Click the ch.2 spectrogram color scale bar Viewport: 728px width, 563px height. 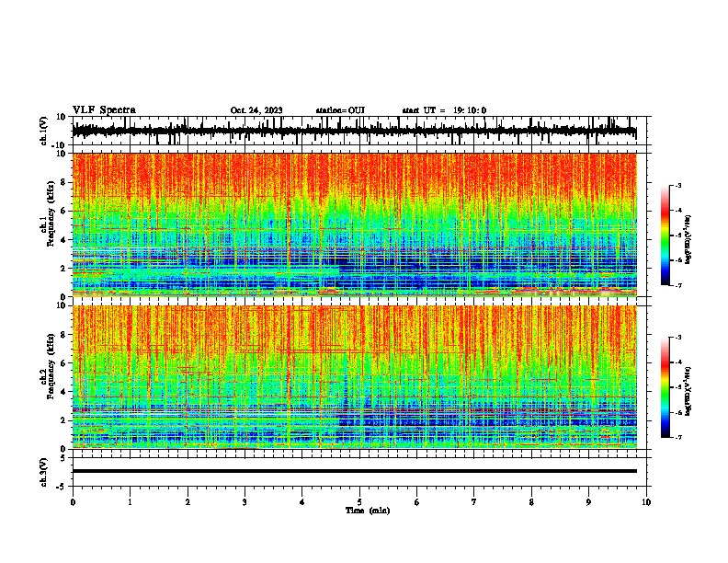tap(665, 387)
